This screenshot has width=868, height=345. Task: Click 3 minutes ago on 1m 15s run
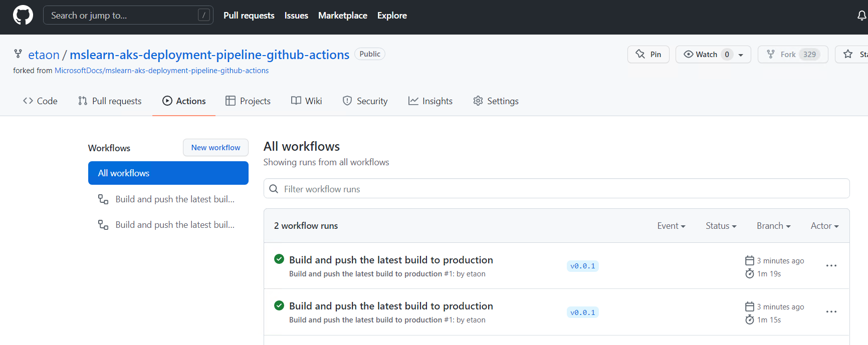[780, 307]
